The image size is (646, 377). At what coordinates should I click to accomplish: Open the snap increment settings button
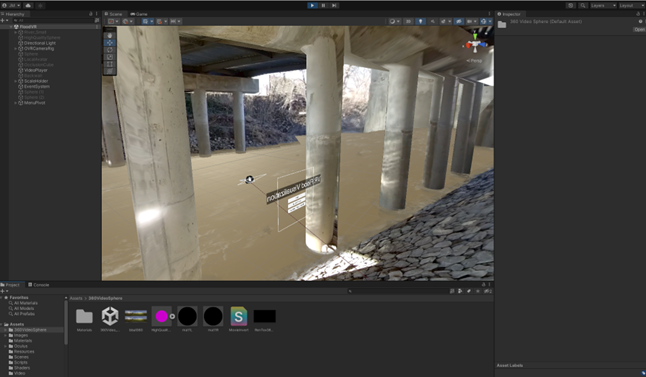pyautogui.click(x=175, y=21)
